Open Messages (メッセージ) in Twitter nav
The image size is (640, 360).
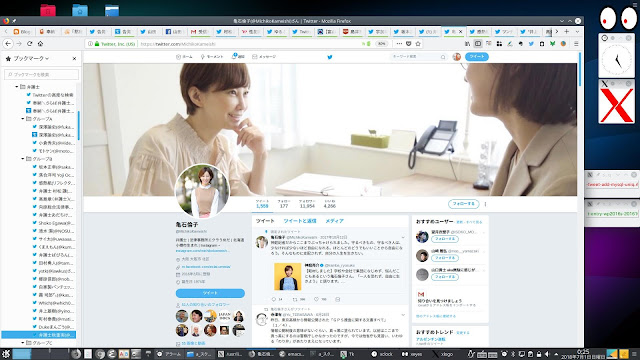264,57
